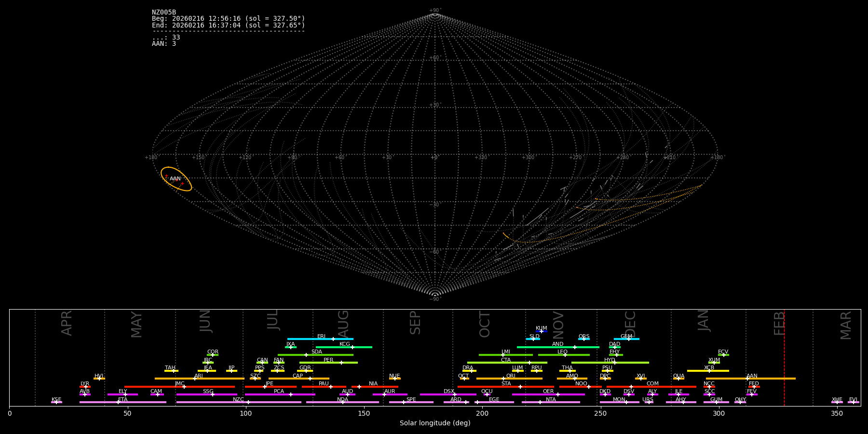Click the ERI shower label
868x434 pixels.
pos(321,337)
